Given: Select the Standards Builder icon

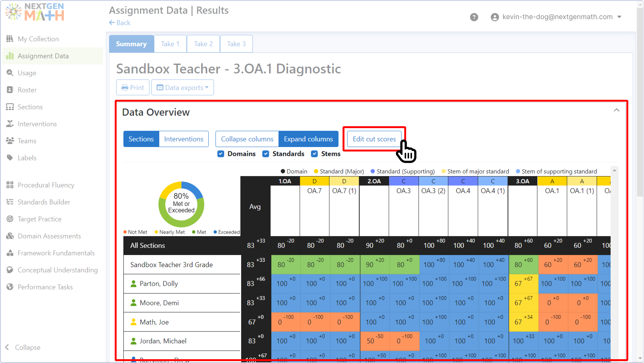Looking at the screenshot, I should [10, 202].
